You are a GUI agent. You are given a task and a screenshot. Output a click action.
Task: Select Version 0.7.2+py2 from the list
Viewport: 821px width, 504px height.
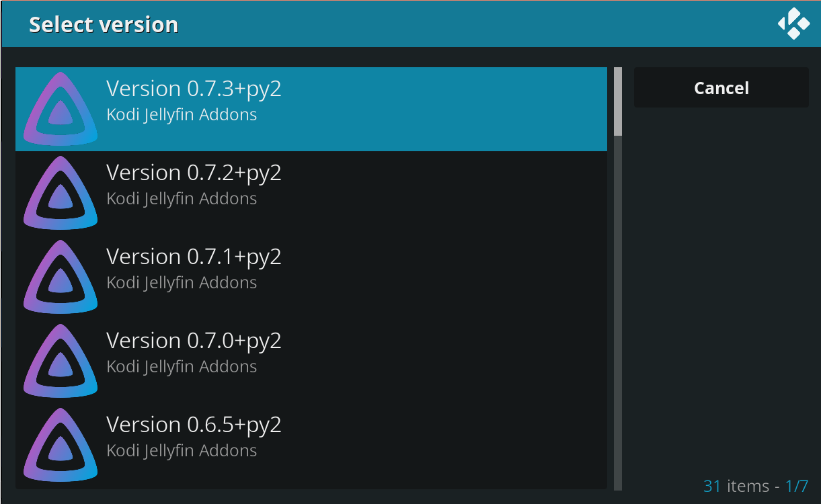pyautogui.click(x=311, y=192)
